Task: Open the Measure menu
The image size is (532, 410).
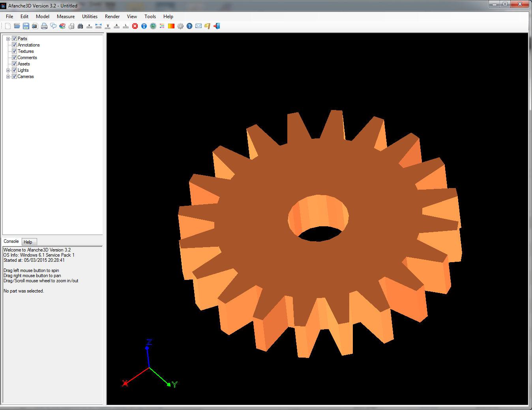Action: click(66, 17)
